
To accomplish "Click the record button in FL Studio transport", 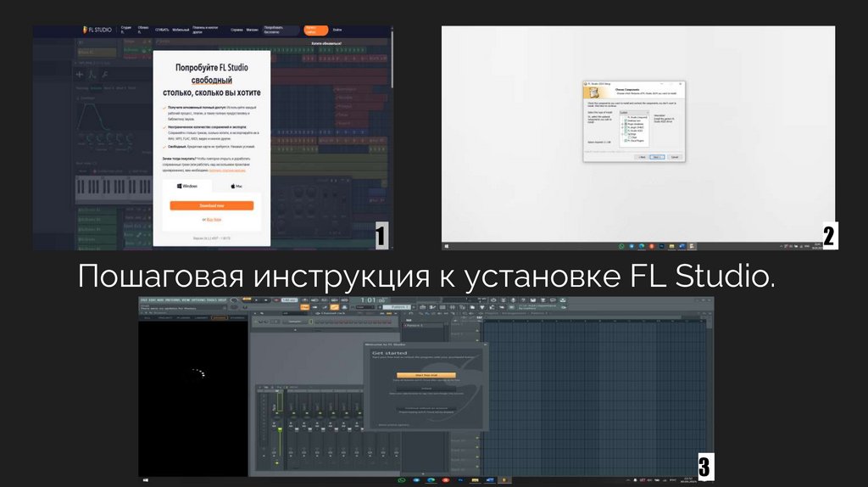I will pyautogui.click(x=276, y=299).
